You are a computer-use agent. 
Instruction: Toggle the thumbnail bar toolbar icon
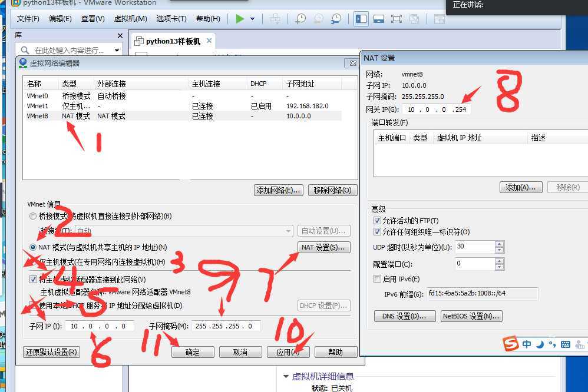point(379,19)
